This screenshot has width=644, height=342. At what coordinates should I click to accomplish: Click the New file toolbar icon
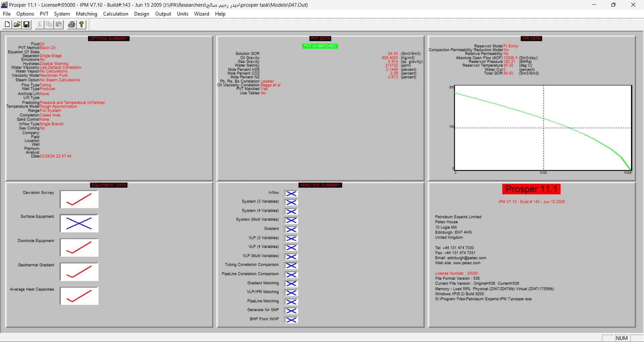pos(7,24)
